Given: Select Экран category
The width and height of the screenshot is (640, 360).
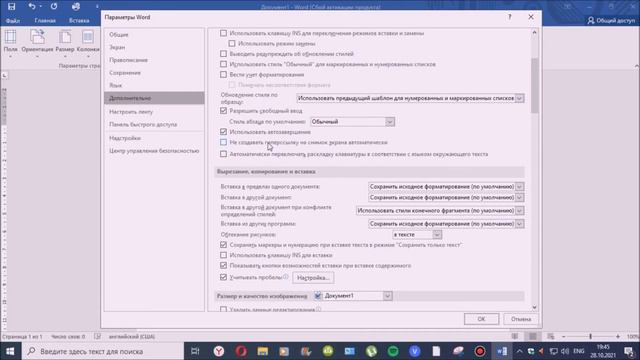Looking at the screenshot, I should coord(154,47).
